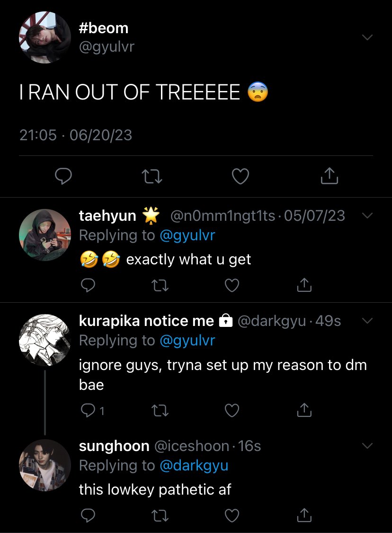
Task: Share the main #beom tweet
Action: pos(329,176)
